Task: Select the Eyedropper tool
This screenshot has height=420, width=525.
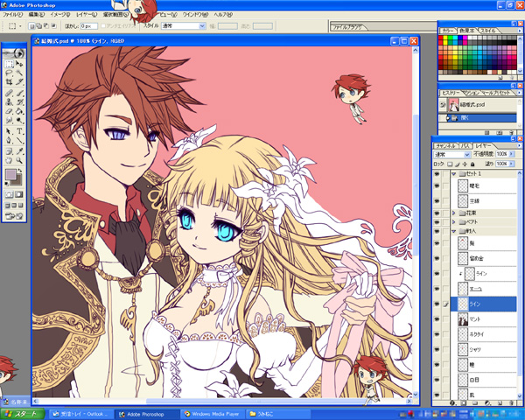Action: tap(19, 151)
